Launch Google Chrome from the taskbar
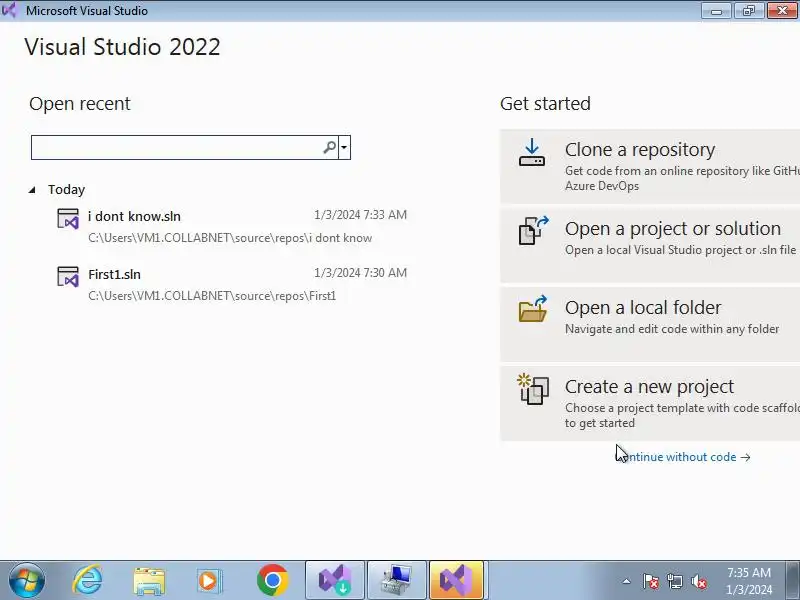 click(x=272, y=580)
